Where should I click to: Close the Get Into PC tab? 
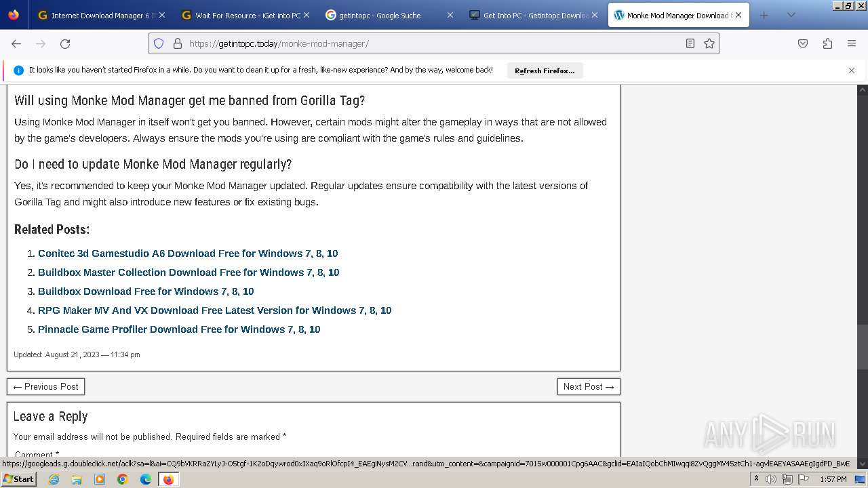coord(594,15)
